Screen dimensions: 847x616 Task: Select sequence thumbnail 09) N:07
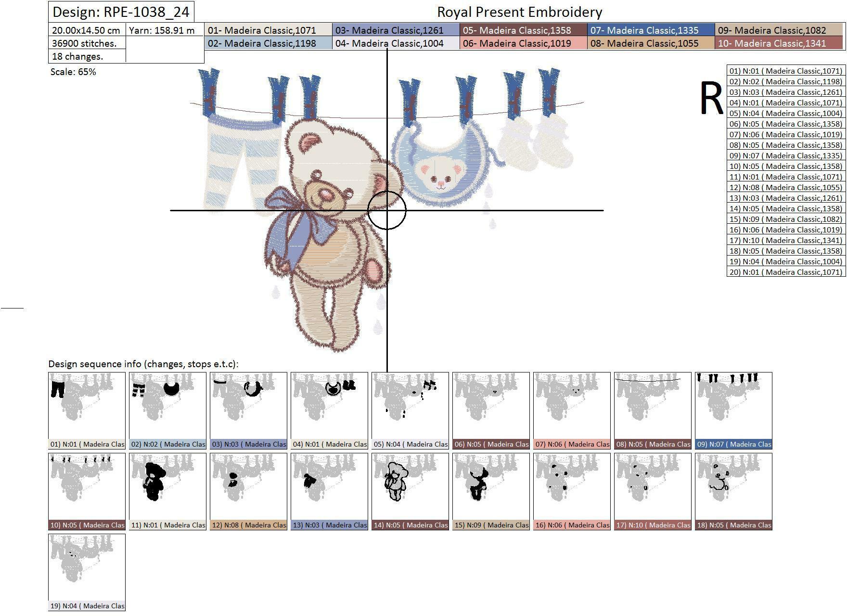[733, 411]
